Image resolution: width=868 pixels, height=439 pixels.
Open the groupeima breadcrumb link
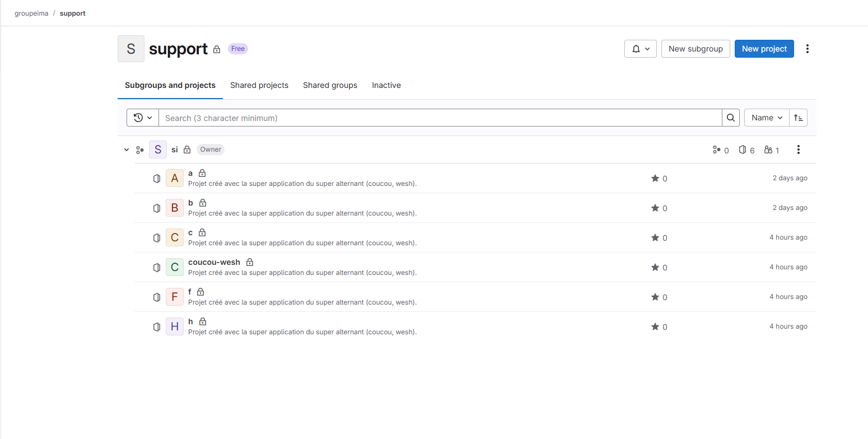tap(31, 13)
